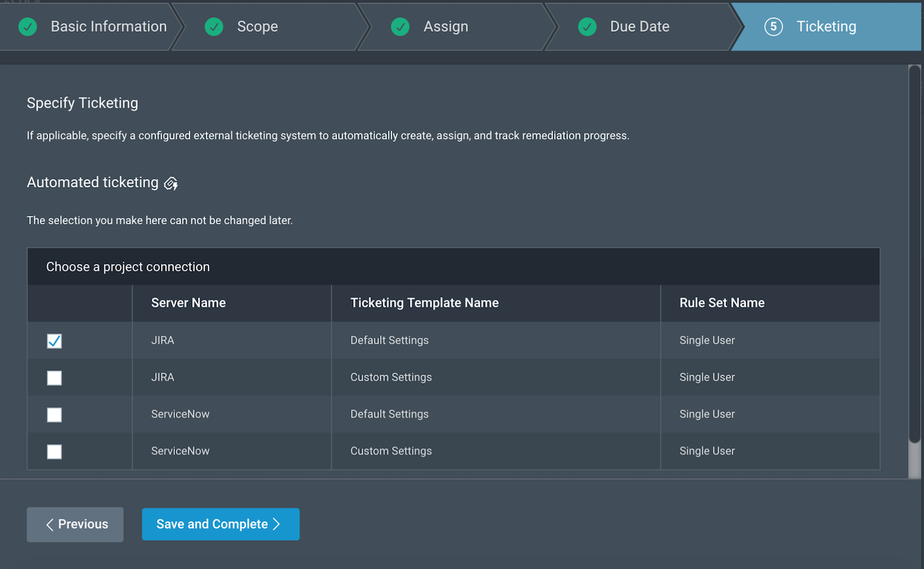Click the green checkmark icon beside Assign
Image resolution: width=924 pixels, height=569 pixels.
click(x=400, y=27)
